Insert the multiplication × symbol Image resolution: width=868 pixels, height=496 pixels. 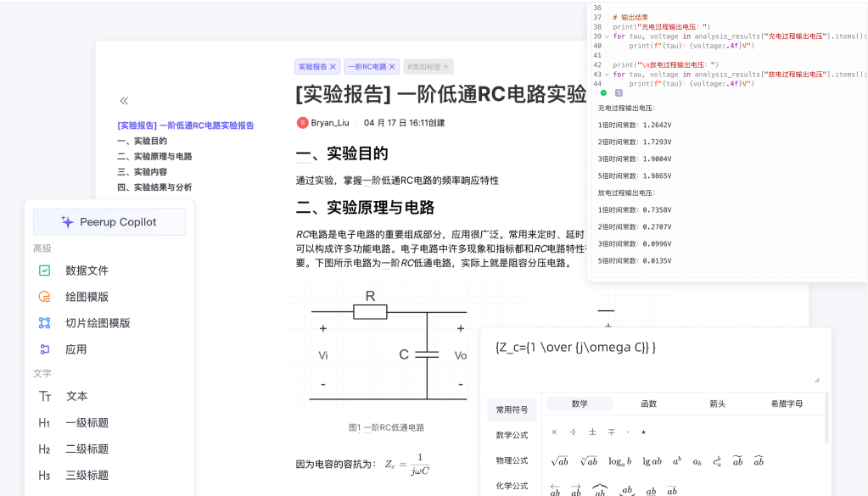[x=554, y=432]
